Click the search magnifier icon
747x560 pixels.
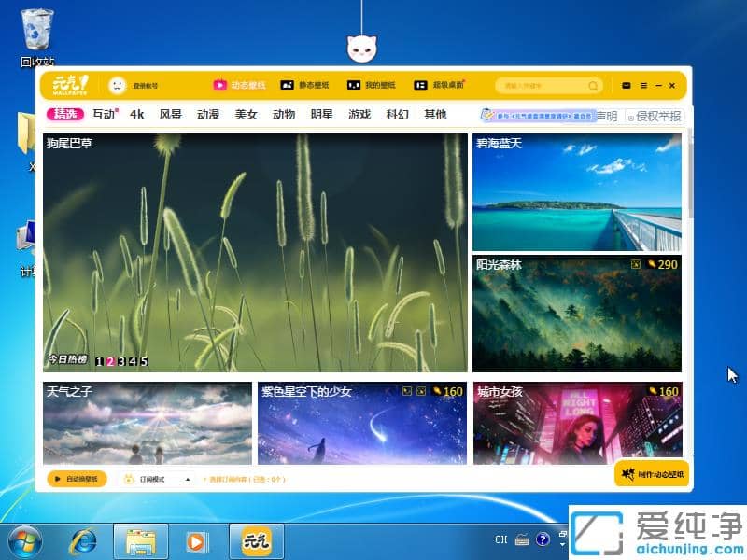[x=593, y=85]
